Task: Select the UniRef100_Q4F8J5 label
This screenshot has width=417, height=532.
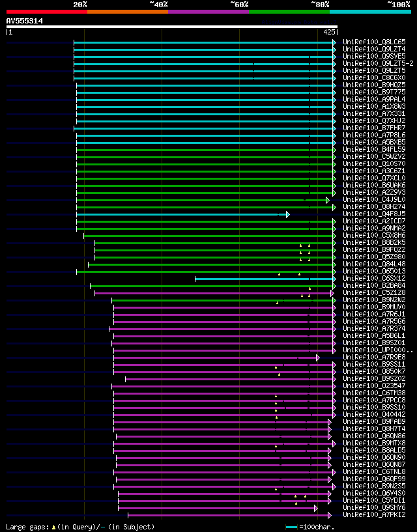Action: [374, 214]
